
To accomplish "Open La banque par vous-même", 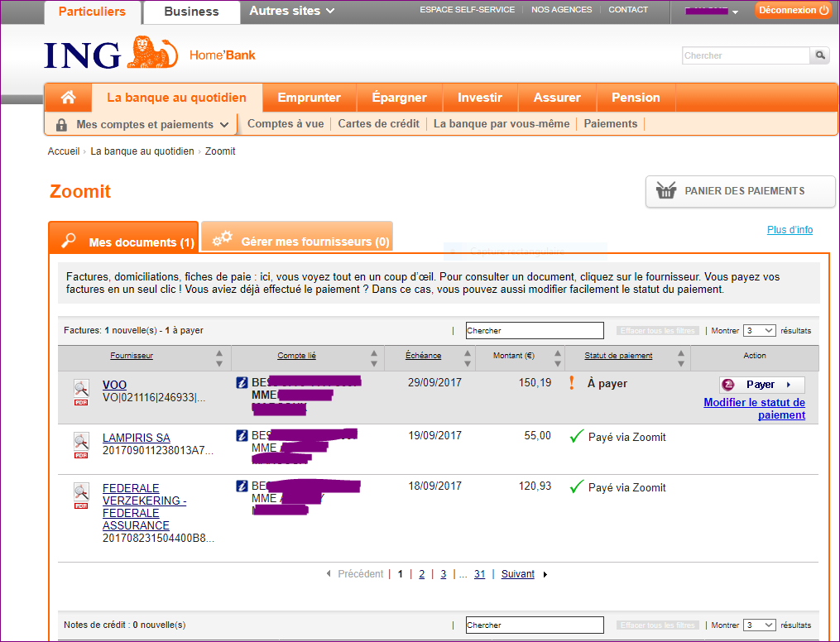I will 502,124.
